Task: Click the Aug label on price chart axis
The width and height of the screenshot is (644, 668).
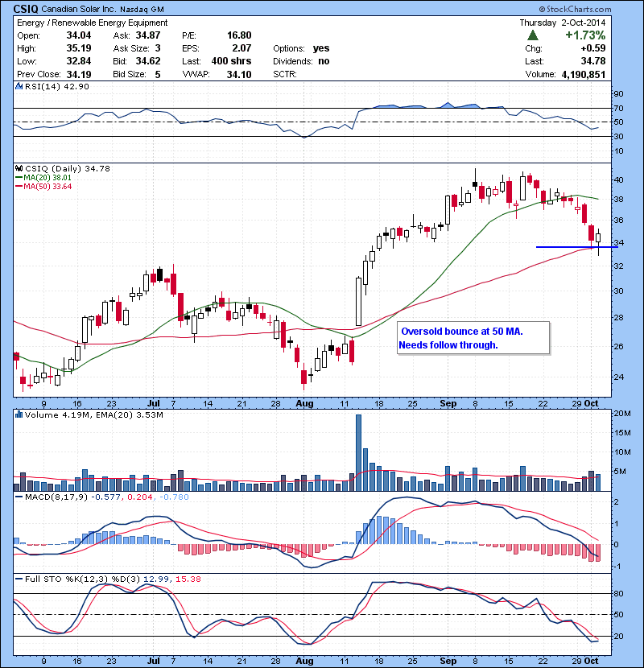Action: tap(304, 403)
